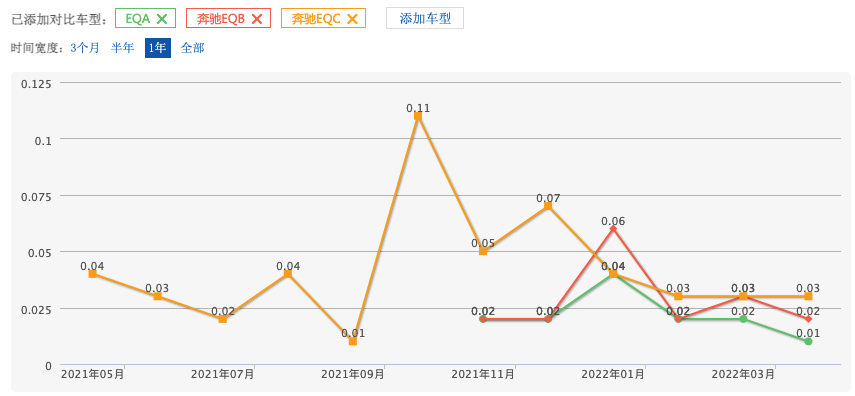Remove 奔驰EQC using its orange X icon
The height and width of the screenshot is (396, 855).
(x=352, y=19)
